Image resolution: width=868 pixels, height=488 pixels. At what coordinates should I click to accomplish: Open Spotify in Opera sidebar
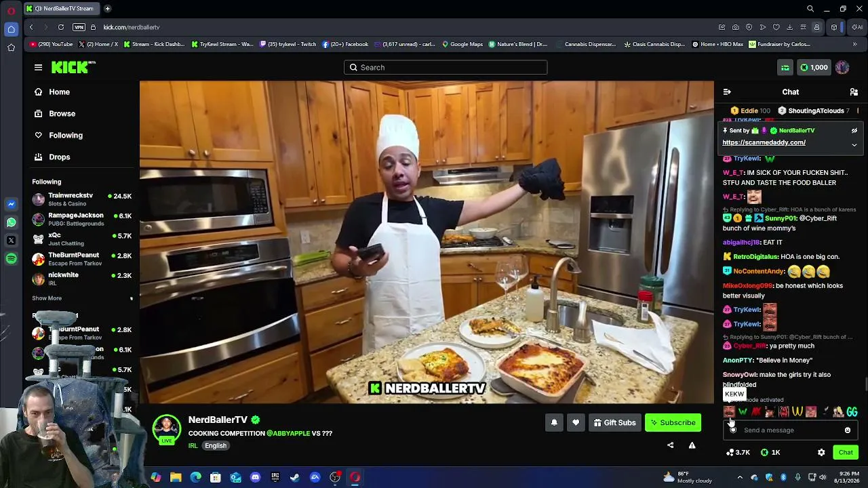coord(11,259)
